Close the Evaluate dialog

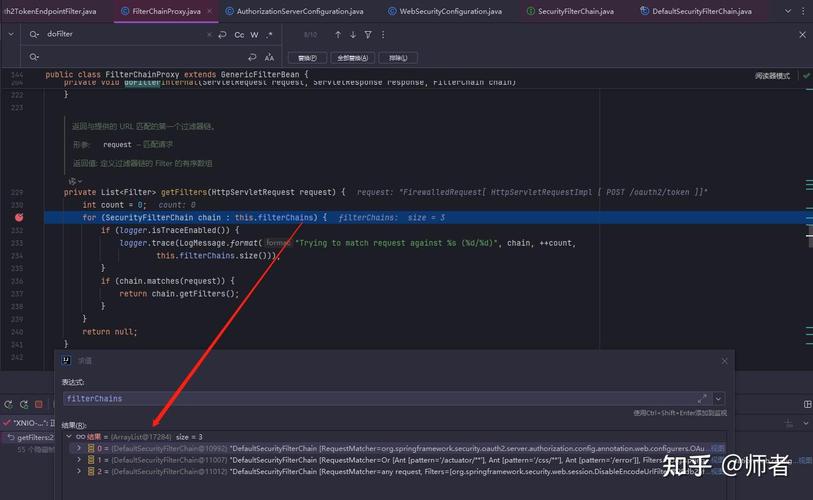point(724,361)
